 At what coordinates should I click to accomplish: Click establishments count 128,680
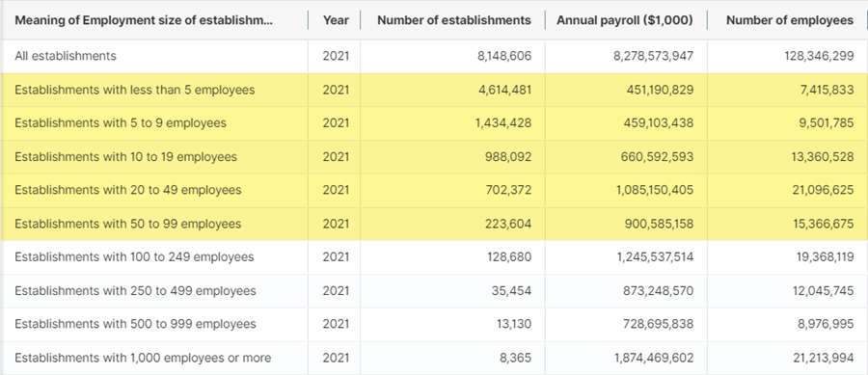pyautogui.click(x=508, y=257)
